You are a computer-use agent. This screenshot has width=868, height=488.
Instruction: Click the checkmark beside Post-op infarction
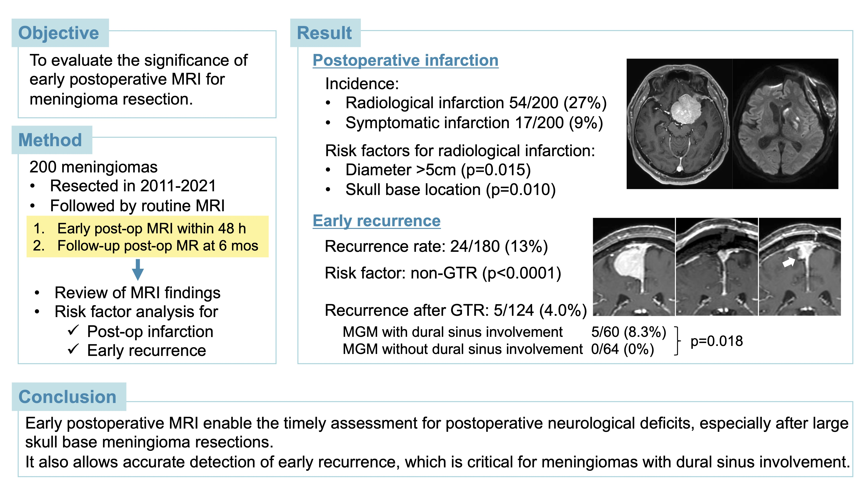click(74, 330)
